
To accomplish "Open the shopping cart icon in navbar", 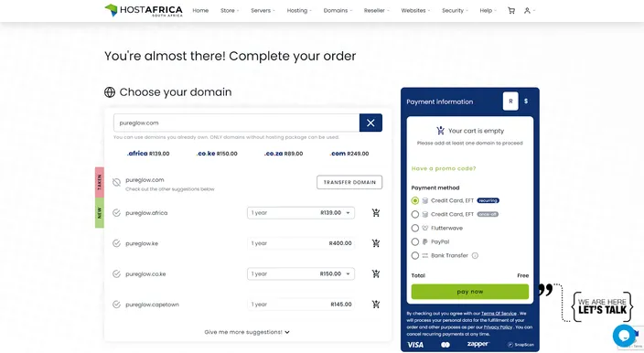I will point(511,11).
